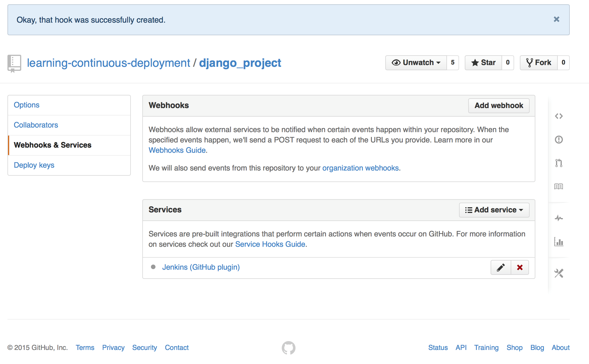Open the Jenkins (GitHub plugin) service

pos(201,267)
